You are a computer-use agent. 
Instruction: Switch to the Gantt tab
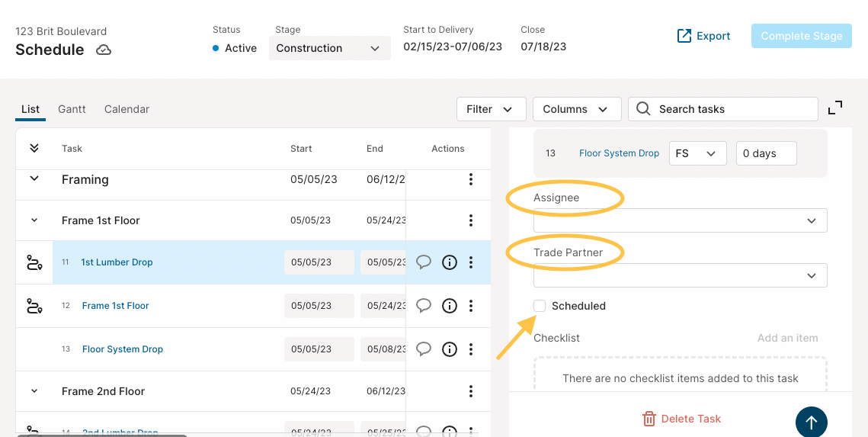coord(72,109)
